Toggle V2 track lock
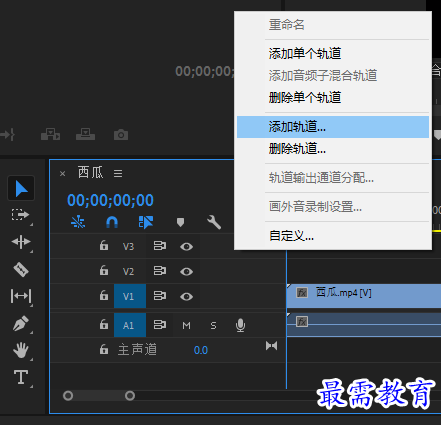 [104, 270]
